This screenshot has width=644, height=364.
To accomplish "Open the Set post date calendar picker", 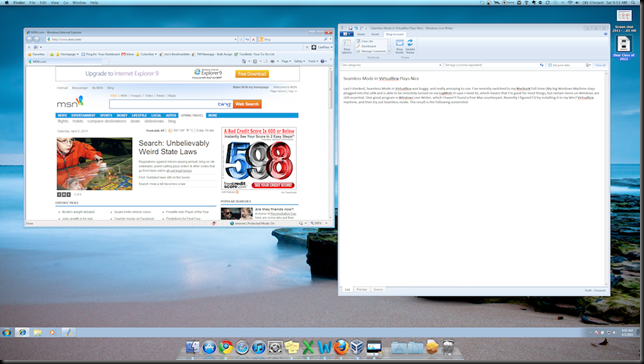I will pos(588,65).
